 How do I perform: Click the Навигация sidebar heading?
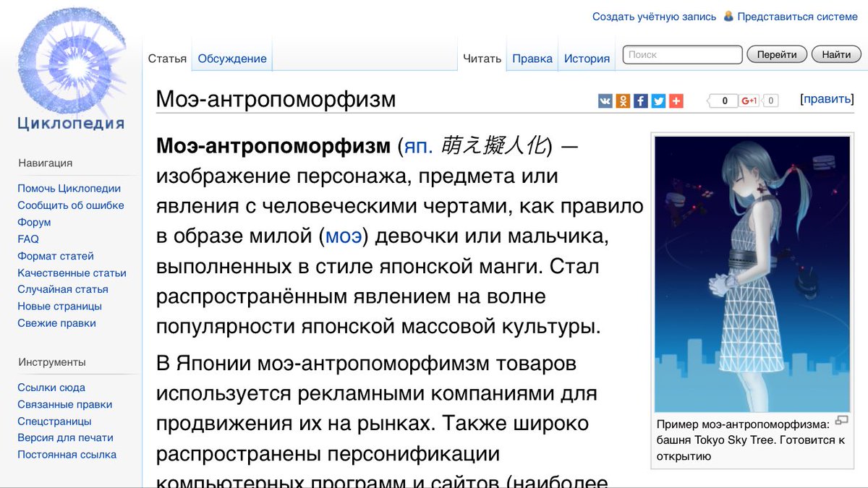click(46, 163)
